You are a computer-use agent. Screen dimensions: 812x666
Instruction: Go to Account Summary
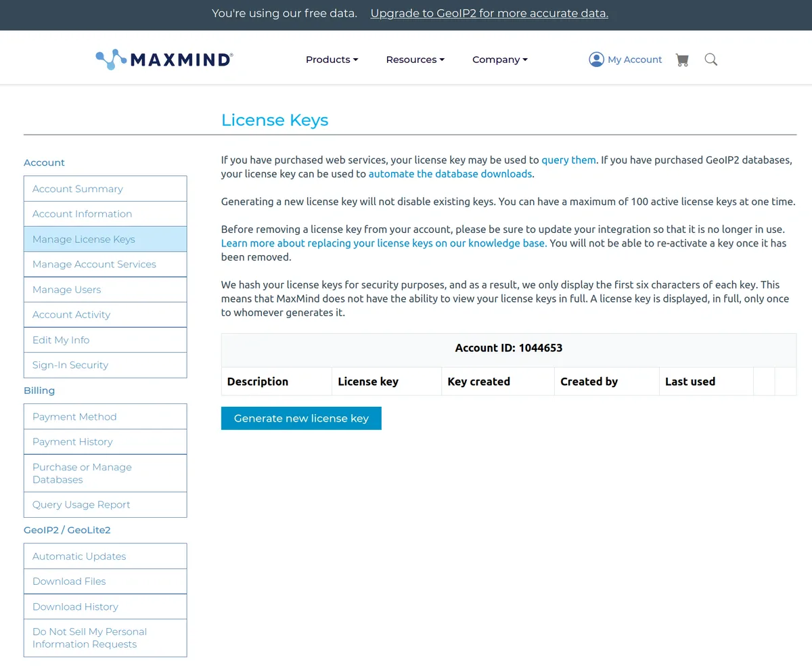(x=105, y=189)
